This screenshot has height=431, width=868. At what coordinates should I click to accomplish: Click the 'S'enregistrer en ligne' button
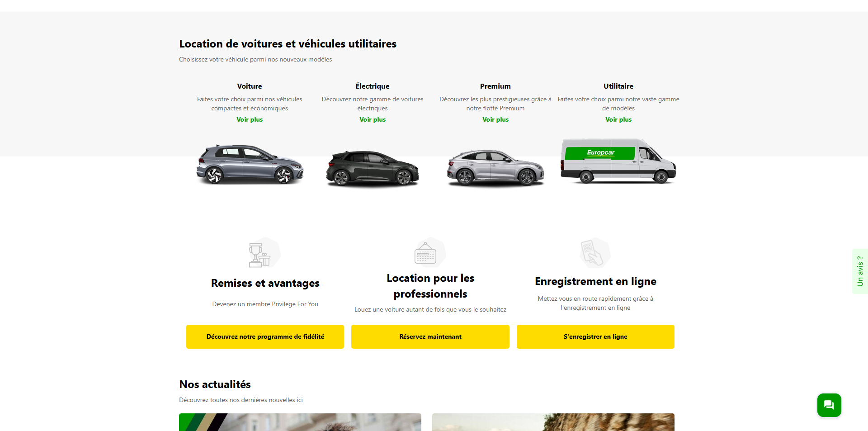pyautogui.click(x=595, y=336)
